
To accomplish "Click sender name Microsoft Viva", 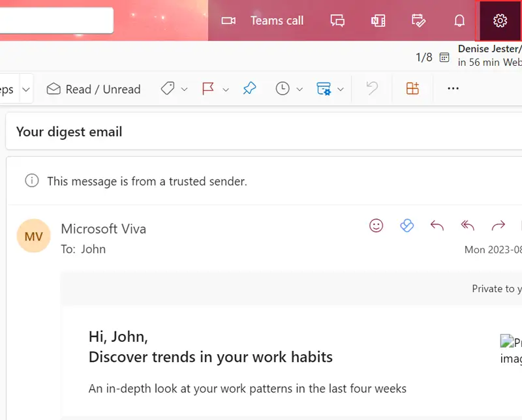I will click(104, 229).
